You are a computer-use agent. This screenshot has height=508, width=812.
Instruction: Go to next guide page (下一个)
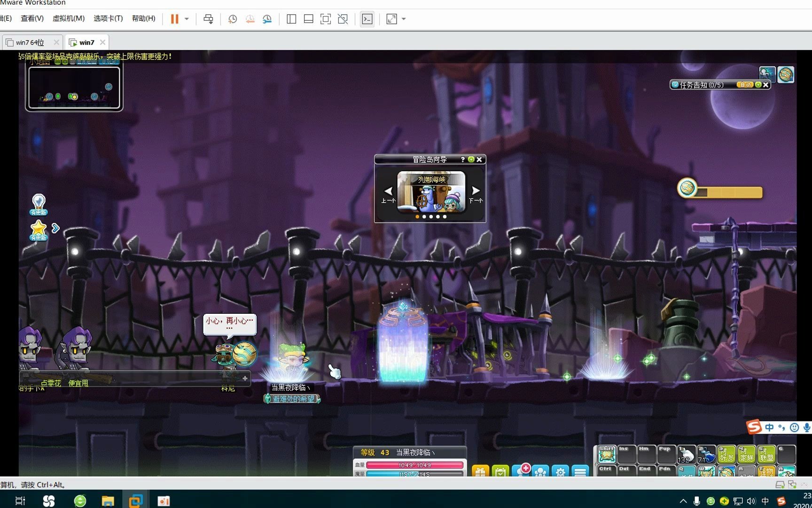pyautogui.click(x=476, y=194)
